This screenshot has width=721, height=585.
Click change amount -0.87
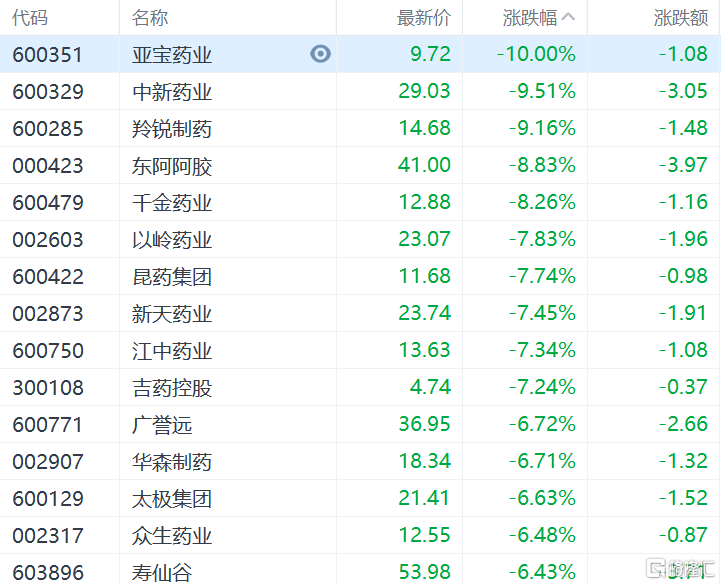[683, 535]
